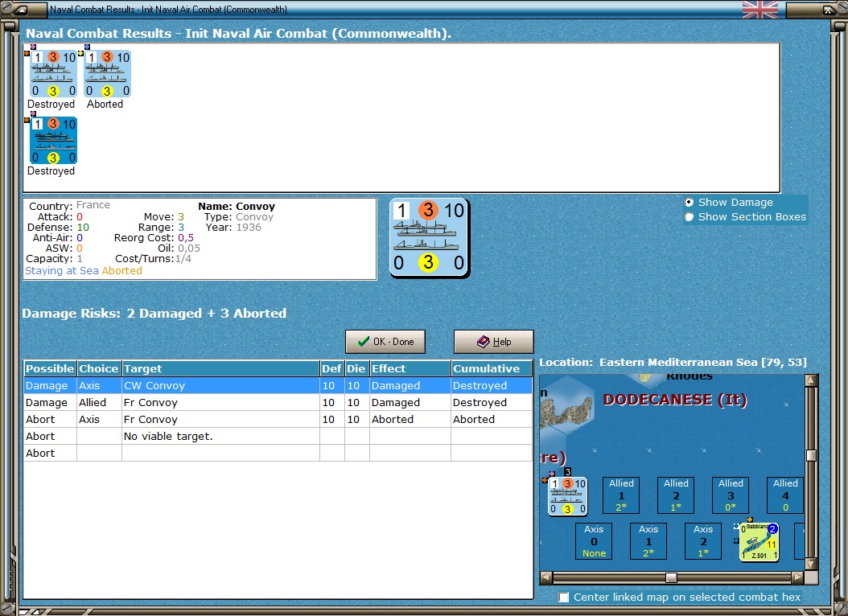Click the Cumulative column header
Viewport: 848px width, 616px height.
(492, 368)
